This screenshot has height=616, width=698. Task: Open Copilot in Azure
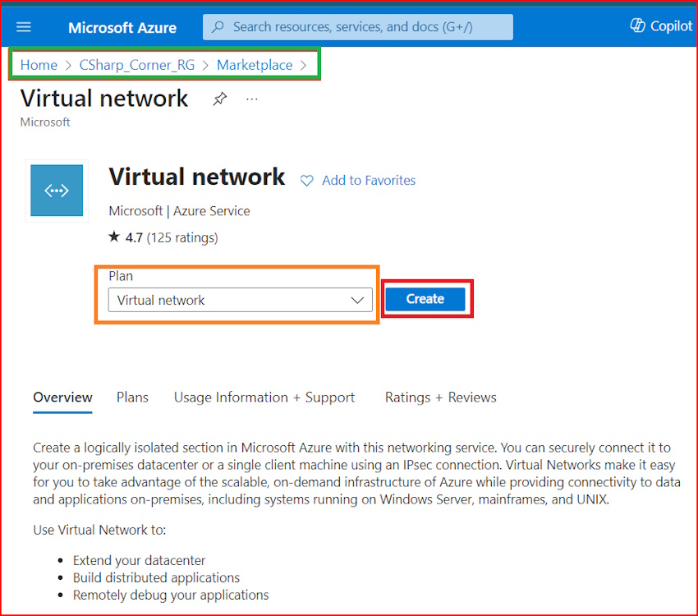660,25
